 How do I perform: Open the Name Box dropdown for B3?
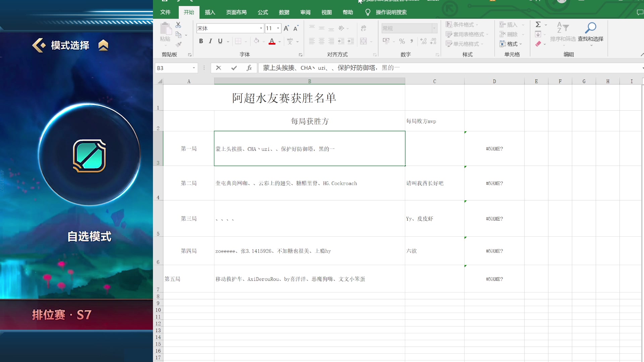[x=194, y=68]
